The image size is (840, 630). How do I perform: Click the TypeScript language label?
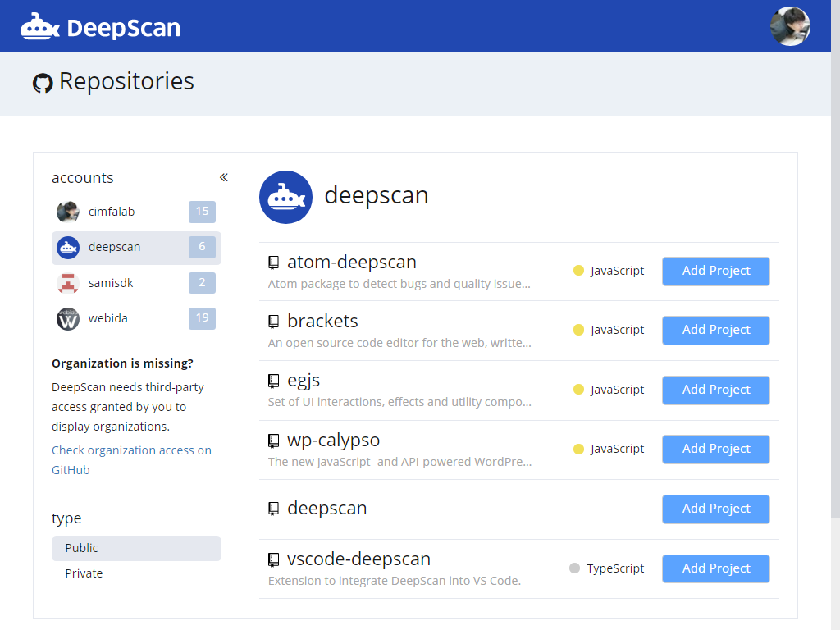(x=615, y=568)
